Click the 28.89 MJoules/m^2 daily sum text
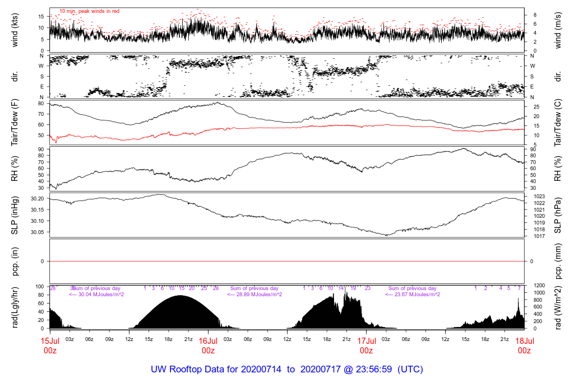Image resolution: width=574 pixels, height=392 pixels. click(254, 295)
